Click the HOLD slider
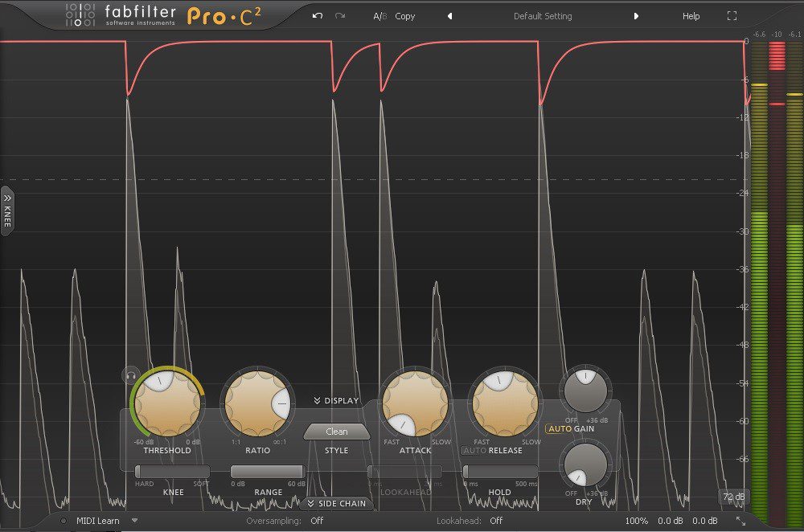Viewport: 804px width, 532px height. [500, 471]
